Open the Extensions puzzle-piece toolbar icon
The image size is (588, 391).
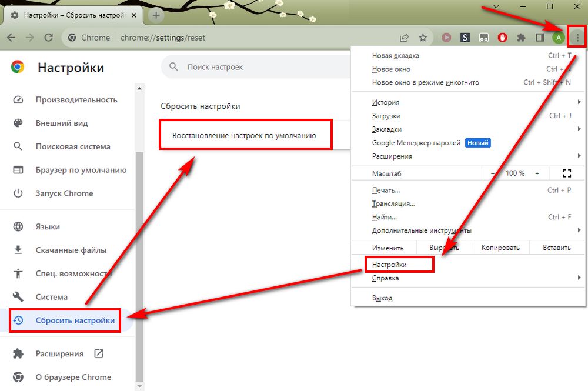click(521, 38)
